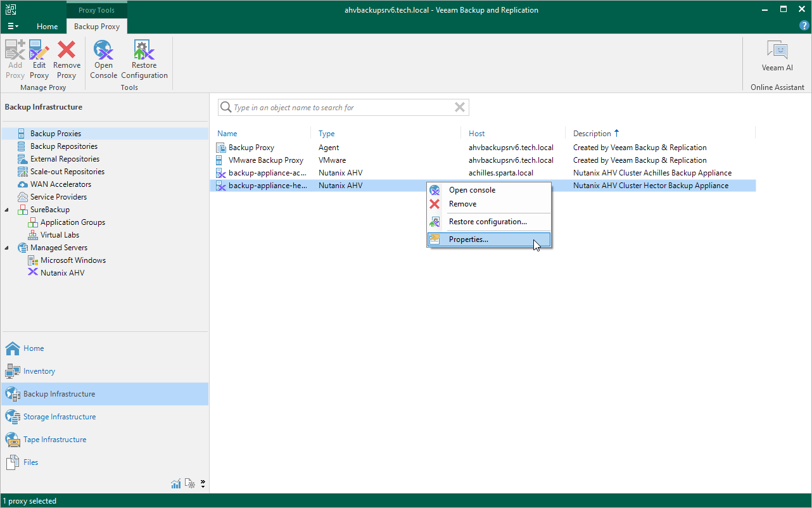Viewport: 812px width, 508px height.
Task: Open Virtual Labs under SureBackup
Action: click(60, 235)
